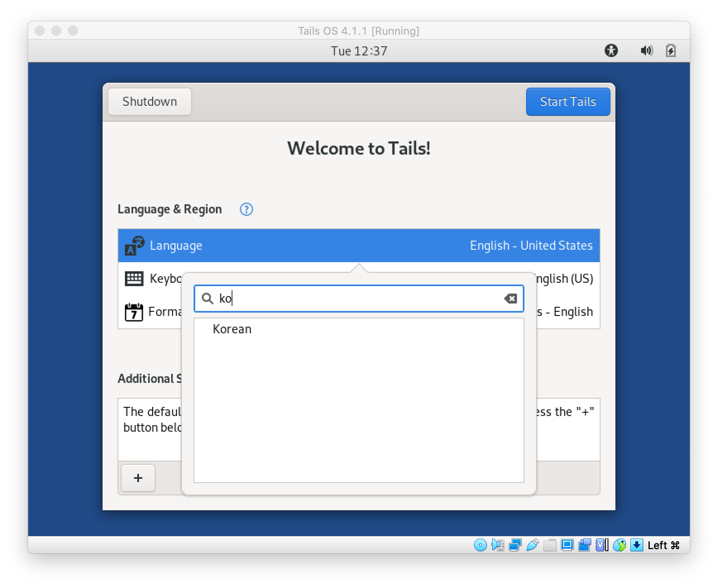The width and height of the screenshot is (718, 588).
Task: Click the language search input field
Action: click(x=359, y=298)
